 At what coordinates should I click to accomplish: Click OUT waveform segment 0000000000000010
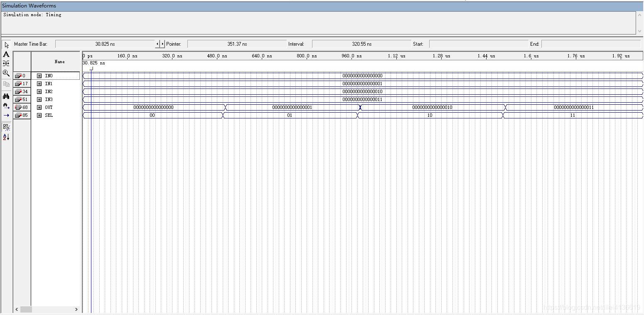tap(432, 107)
